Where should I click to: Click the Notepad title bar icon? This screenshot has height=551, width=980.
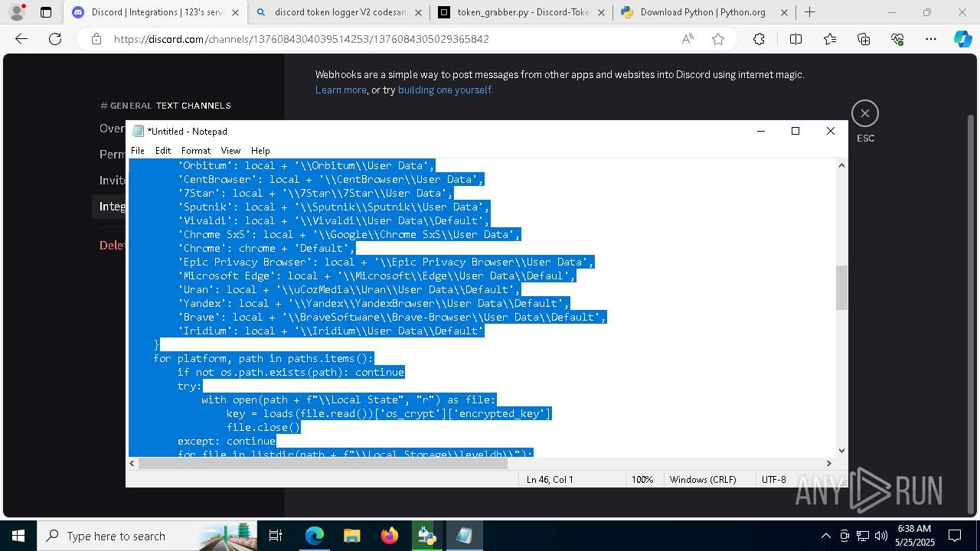point(138,131)
